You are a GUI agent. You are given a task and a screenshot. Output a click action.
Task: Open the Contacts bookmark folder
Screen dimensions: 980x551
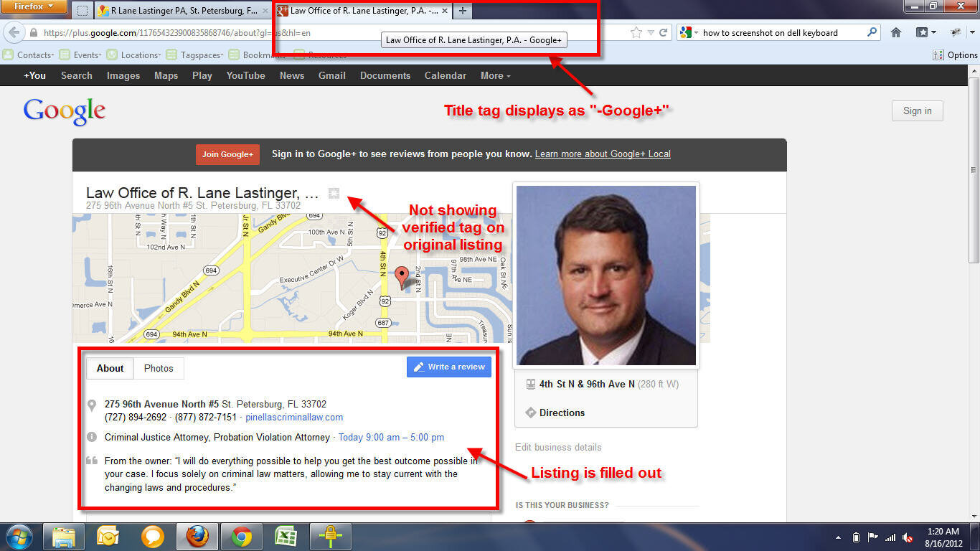point(28,55)
